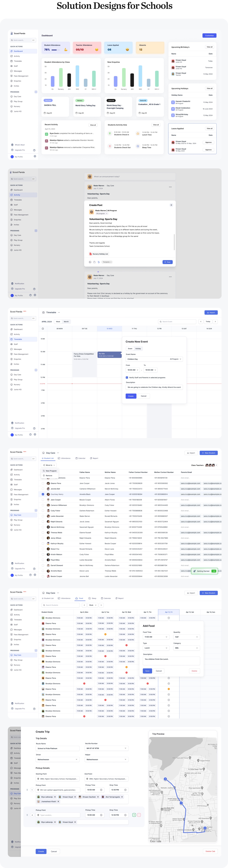Click Create Post dialog scrollbar
This screenshot has height=868, width=228.
pos(174,242)
